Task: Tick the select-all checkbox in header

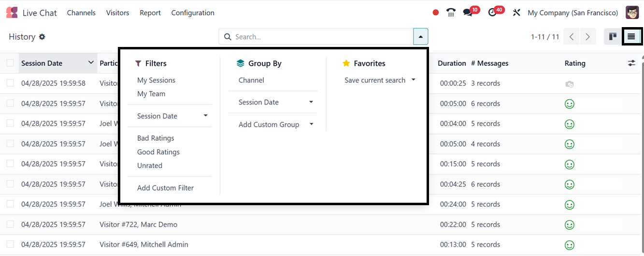Action: tap(10, 63)
